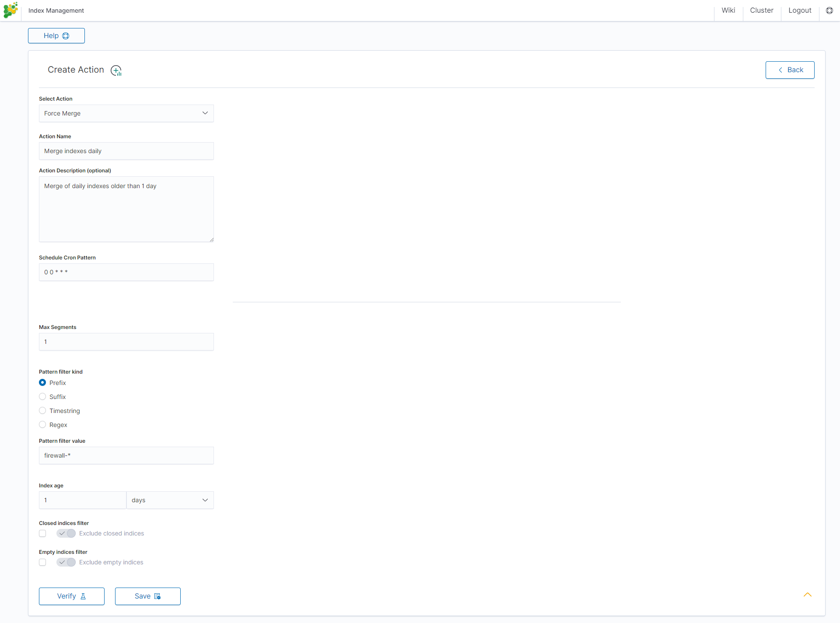
Task: Click the lifebuoy icon in top-right header
Action: pos(829,10)
